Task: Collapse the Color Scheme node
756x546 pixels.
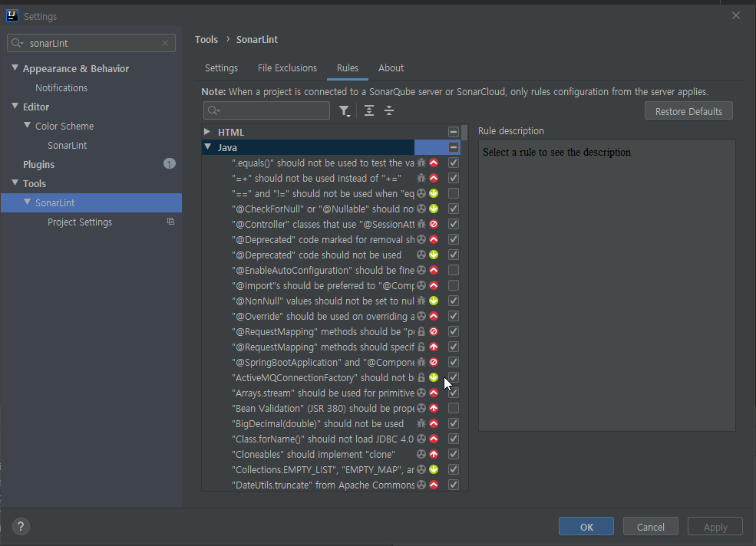Action: (27, 125)
